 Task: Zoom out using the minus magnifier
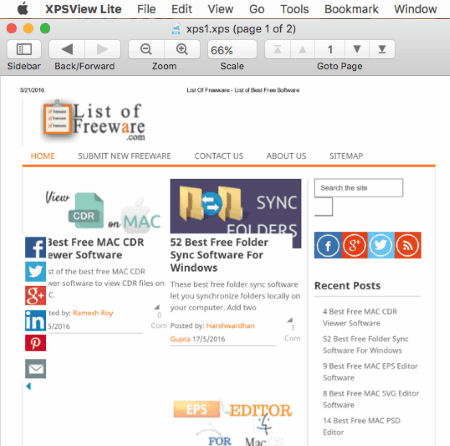(x=146, y=49)
